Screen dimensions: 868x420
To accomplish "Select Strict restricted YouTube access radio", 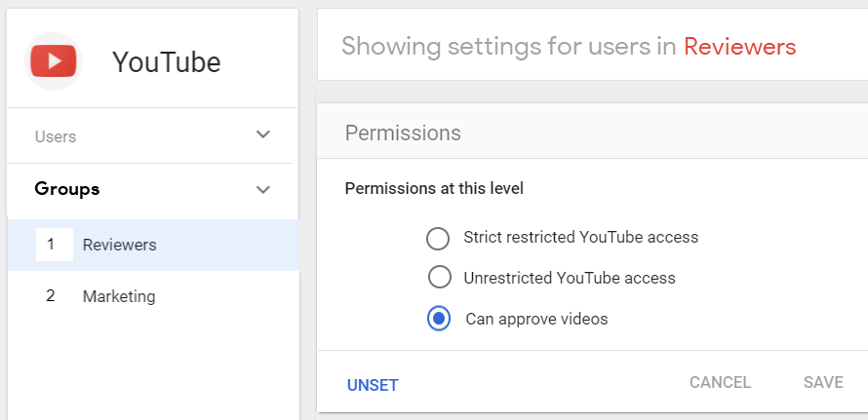I will (439, 238).
